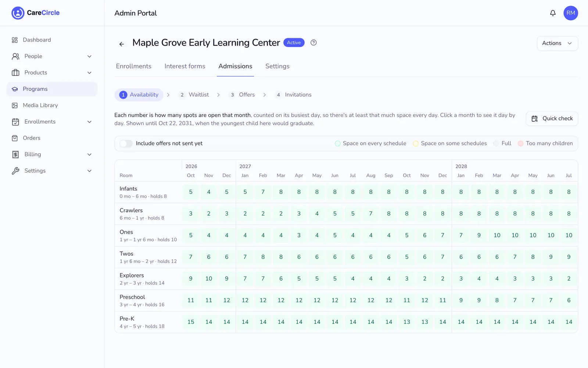Go to step 3 Offers
This screenshot has height=368, width=588.
(242, 95)
